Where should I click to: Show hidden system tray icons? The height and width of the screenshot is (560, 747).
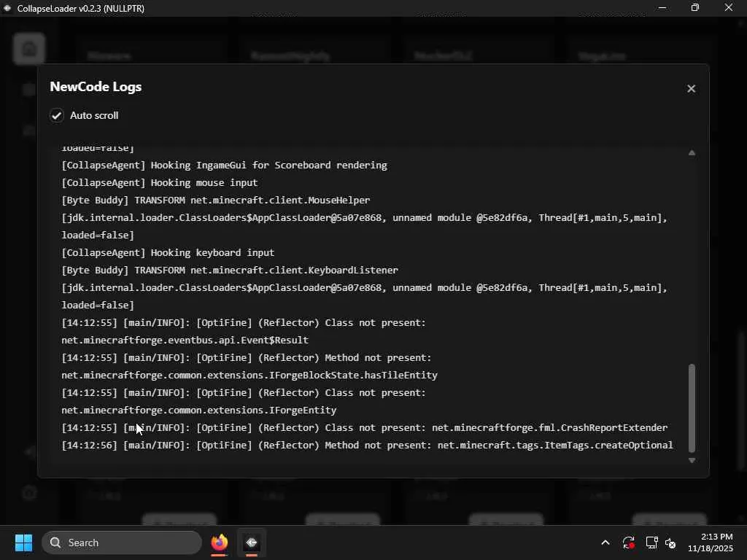605,542
